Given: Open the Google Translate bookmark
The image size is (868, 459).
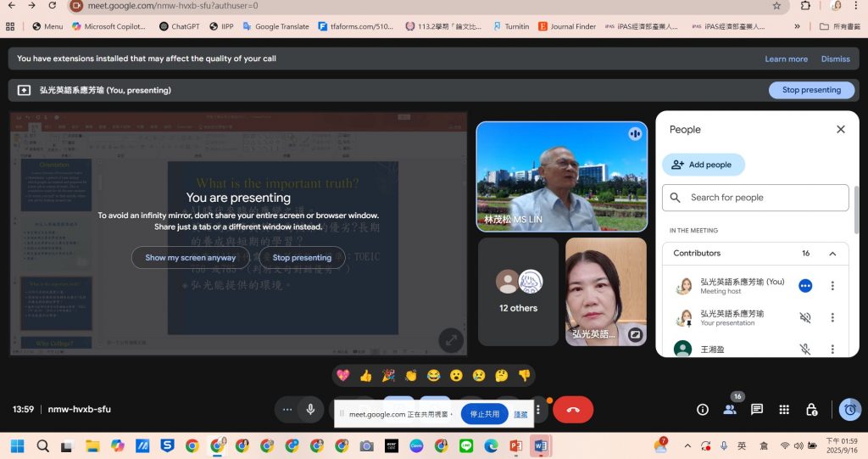Looking at the screenshot, I should click(275, 26).
